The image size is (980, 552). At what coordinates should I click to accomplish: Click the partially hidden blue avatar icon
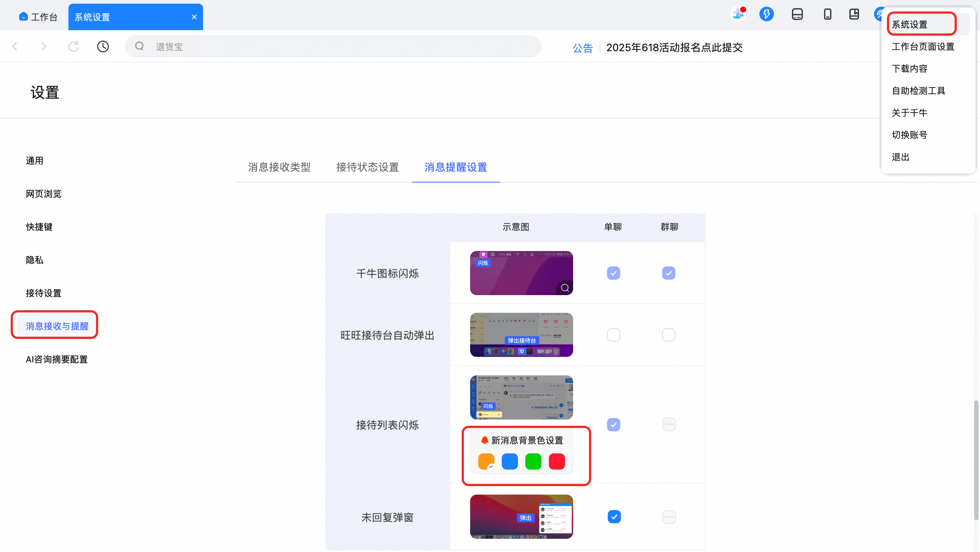(878, 14)
